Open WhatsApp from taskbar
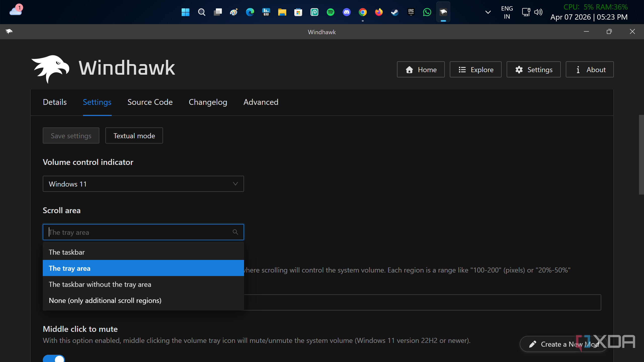 pyautogui.click(x=427, y=12)
